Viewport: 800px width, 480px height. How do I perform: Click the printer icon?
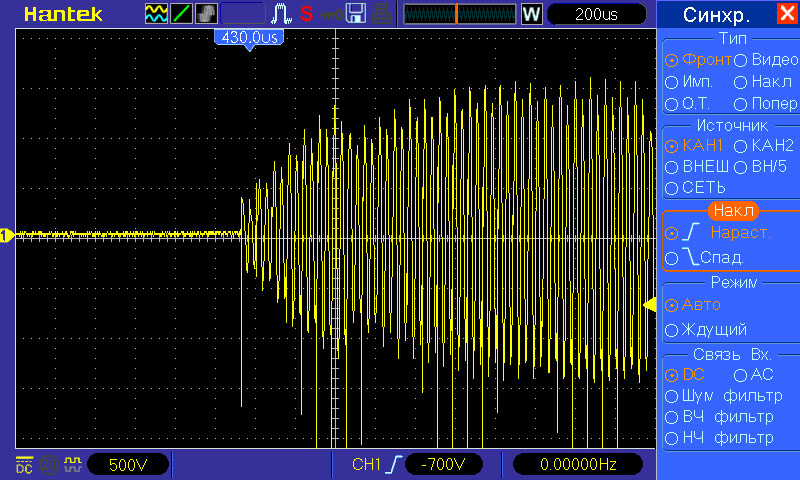click(x=381, y=14)
